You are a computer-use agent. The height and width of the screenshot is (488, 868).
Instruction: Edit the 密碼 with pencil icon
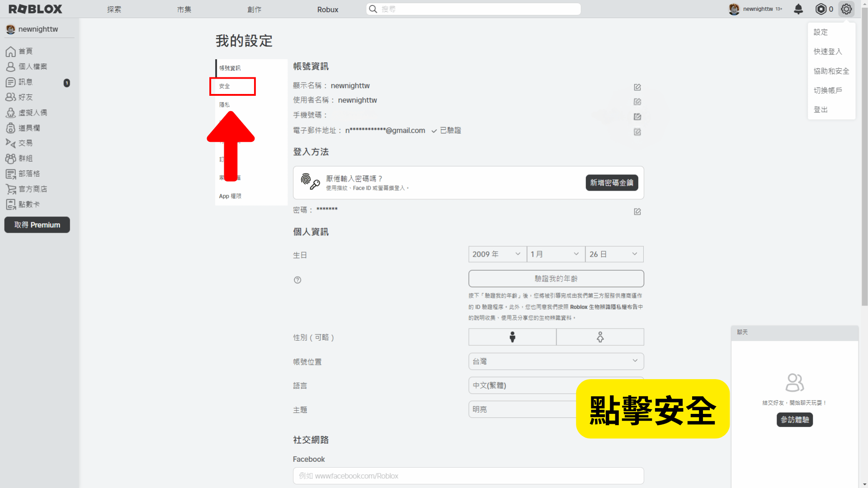tap(637, 211)
